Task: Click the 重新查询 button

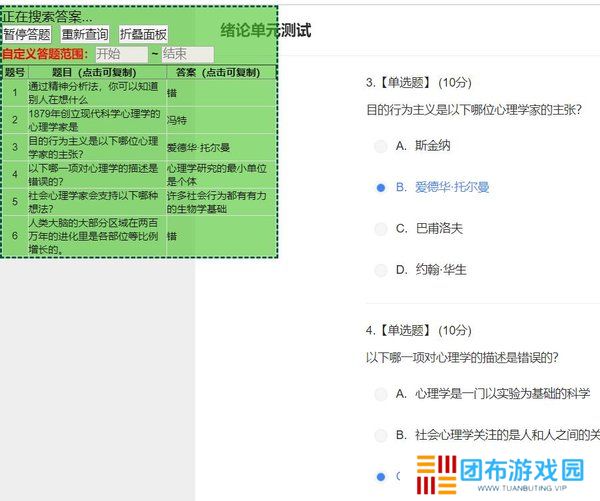Action: [85, 34]
